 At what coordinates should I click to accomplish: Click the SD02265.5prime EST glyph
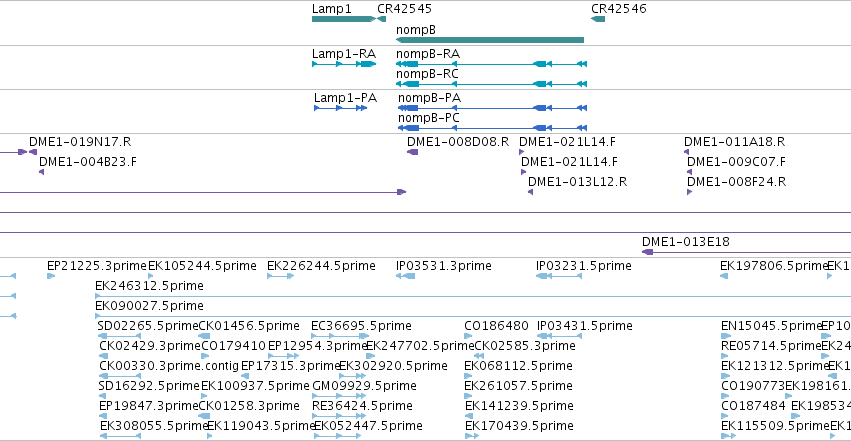tap(119, 336)
